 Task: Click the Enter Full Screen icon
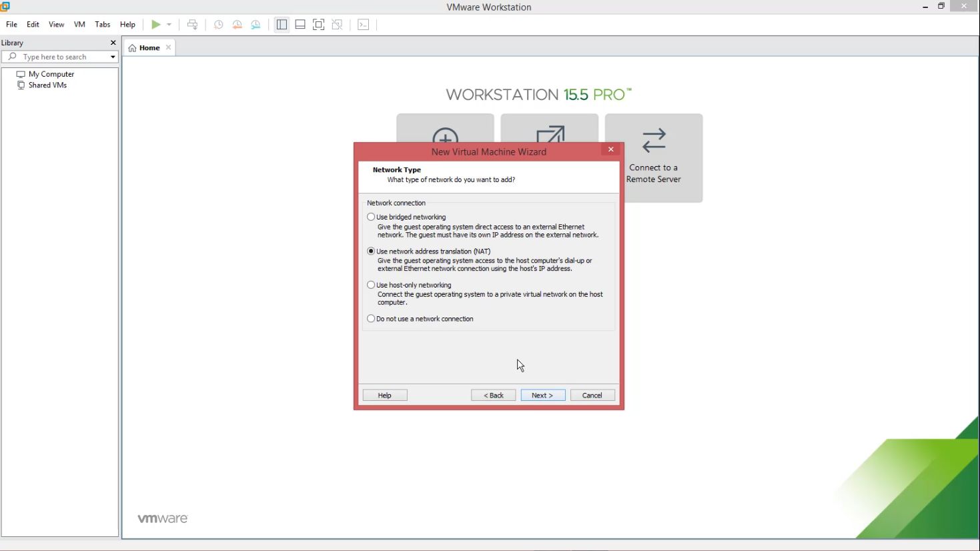pos(319,25)
